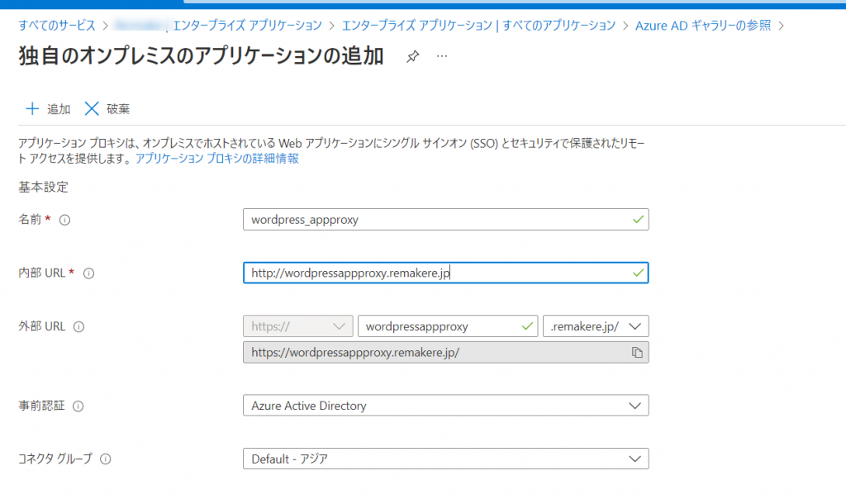Click the 名前 field containing wordpress_appproxy
Image resolution: width=846 pixels, height=504 pixels.
pos(438,220)
